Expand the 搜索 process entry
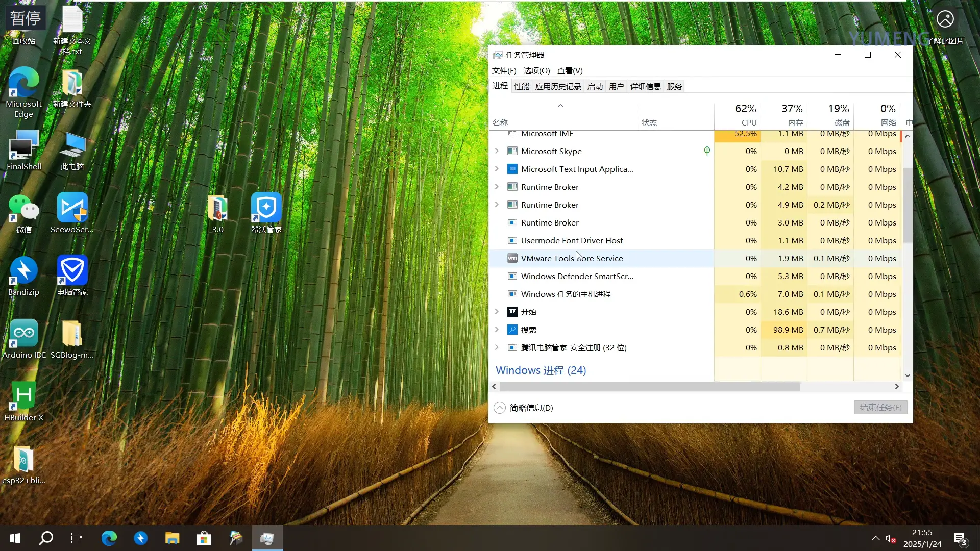The height and width of the screenshot is (551, 980). (x=497, y=330)
